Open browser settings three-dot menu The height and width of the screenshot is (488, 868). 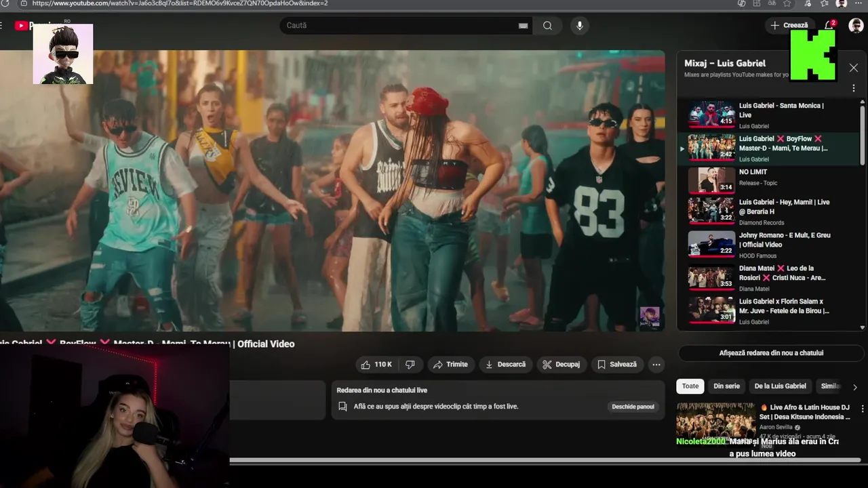tap(859, 3)
